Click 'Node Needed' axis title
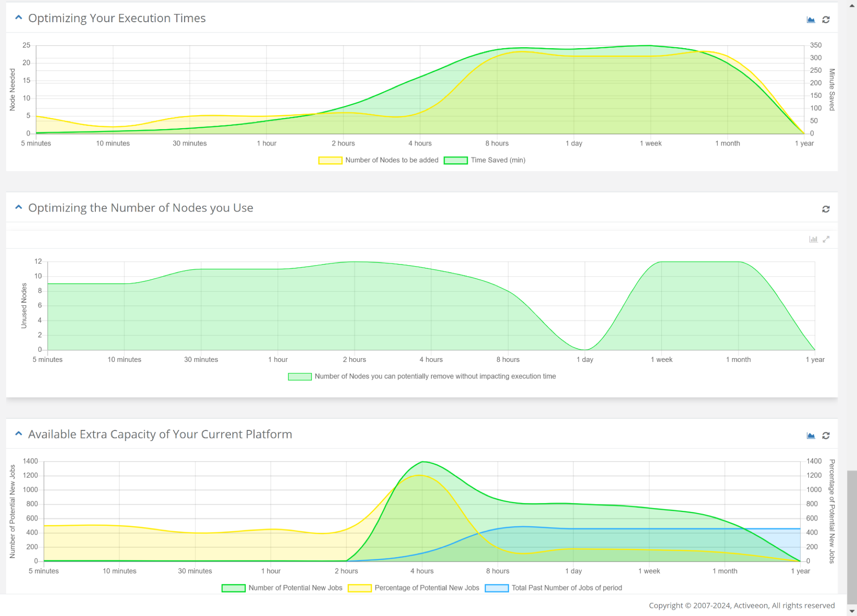Screen dimensions: 857x616 click(x=12, y=90)
